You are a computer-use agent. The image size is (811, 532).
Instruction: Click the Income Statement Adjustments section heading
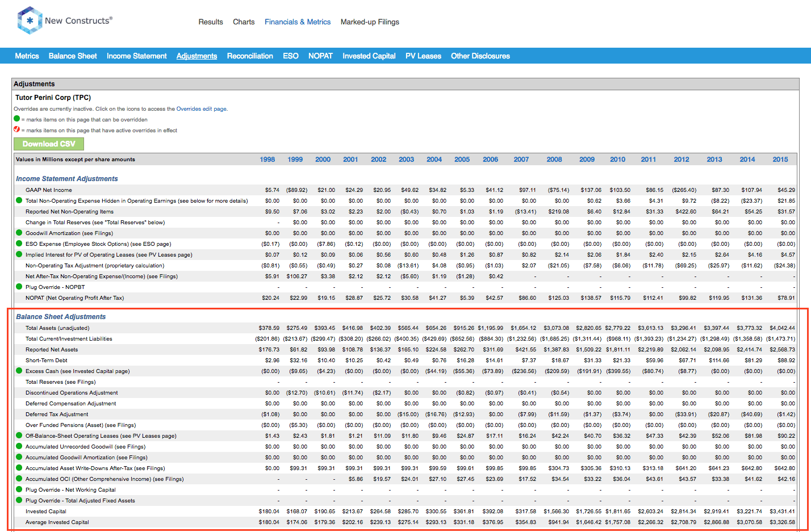67,179
